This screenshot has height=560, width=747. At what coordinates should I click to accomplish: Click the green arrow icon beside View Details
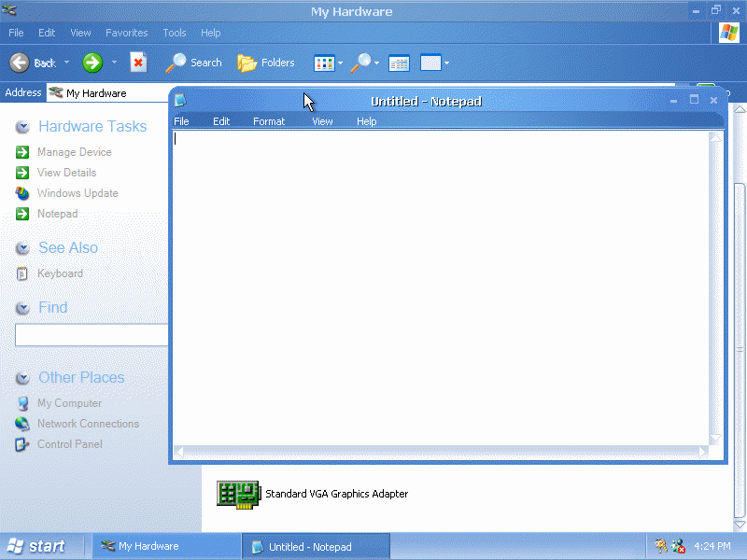click(22, 173)
